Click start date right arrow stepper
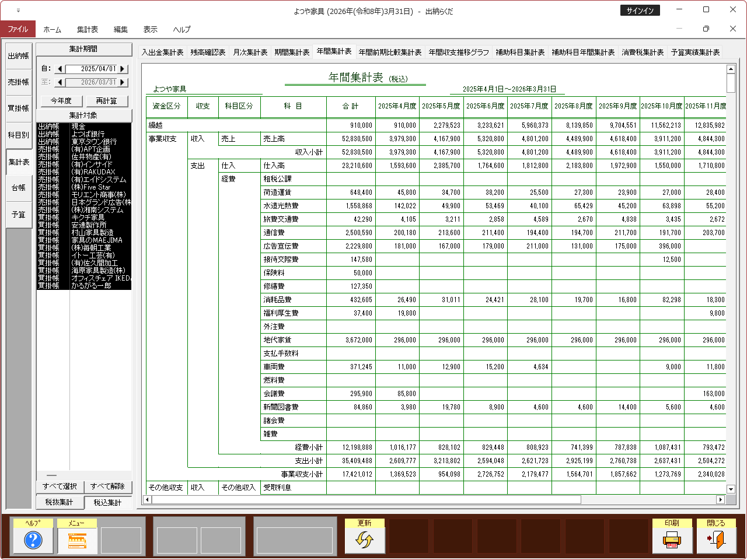 tap(123, 69)
